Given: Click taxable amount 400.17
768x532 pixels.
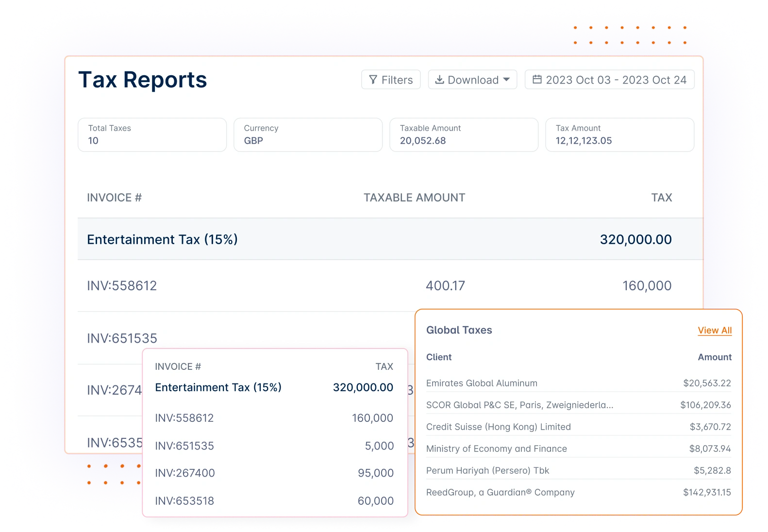Looking at the screenshot, I should point(445,286).
